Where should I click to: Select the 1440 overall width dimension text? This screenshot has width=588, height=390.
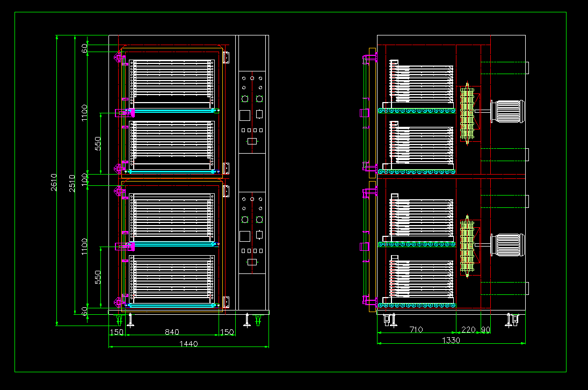[189, 344]
